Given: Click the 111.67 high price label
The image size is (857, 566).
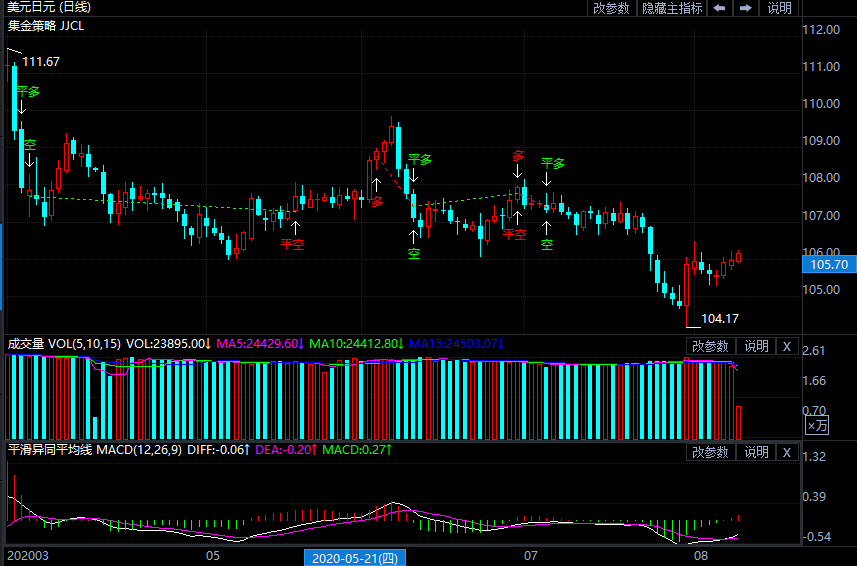Looking at the screenshot, I should tap(41, 62).
